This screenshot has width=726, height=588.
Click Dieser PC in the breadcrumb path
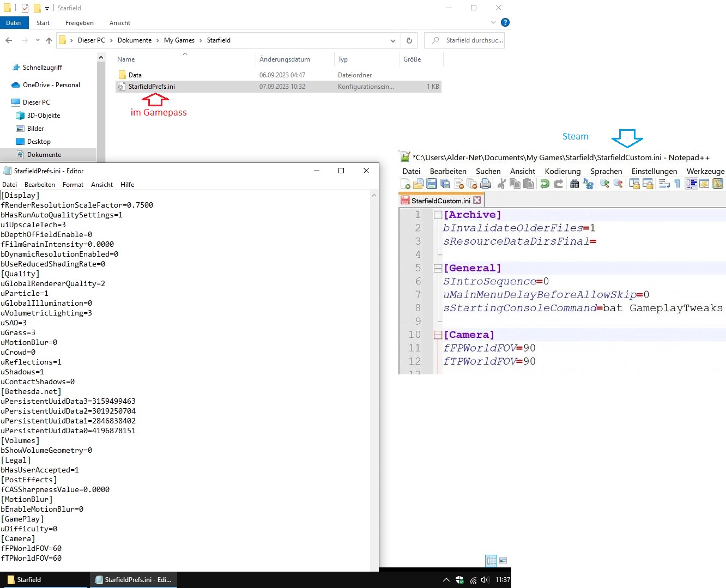(x=91, y=40)
